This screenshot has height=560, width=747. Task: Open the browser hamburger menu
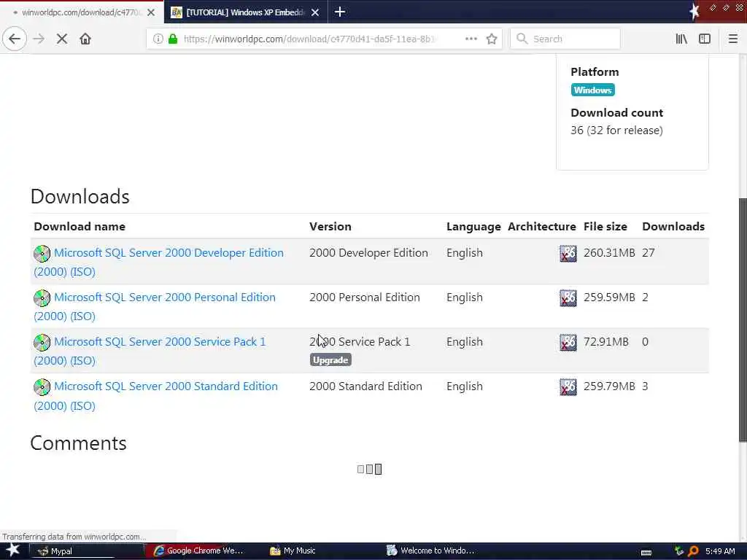click(732, 39)
